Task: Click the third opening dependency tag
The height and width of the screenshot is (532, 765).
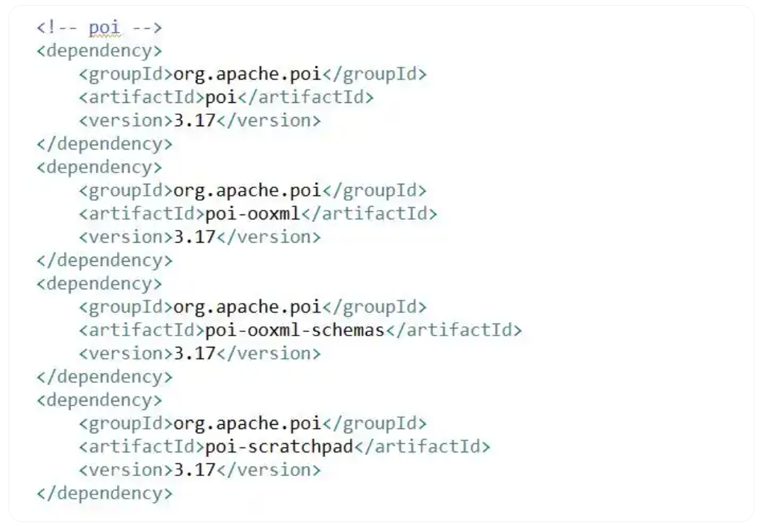Action: [99, 284]
